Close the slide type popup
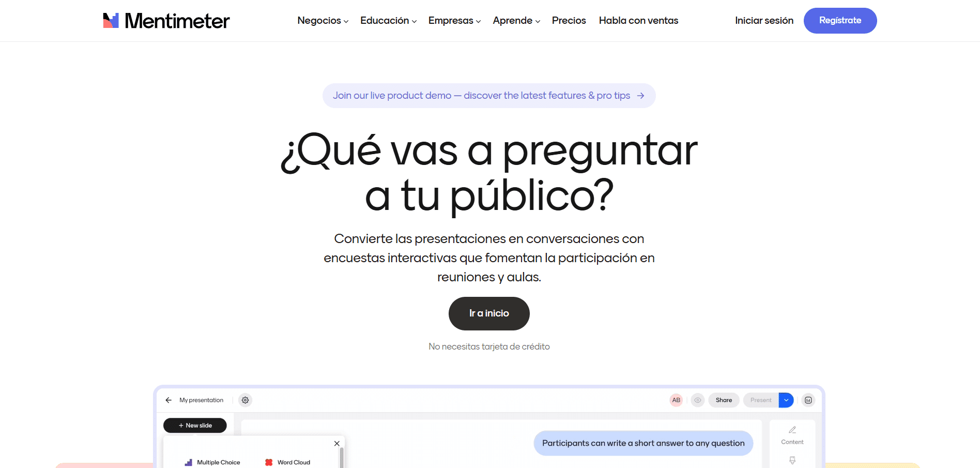The image size is (980, 468). (x=337, y=444)
